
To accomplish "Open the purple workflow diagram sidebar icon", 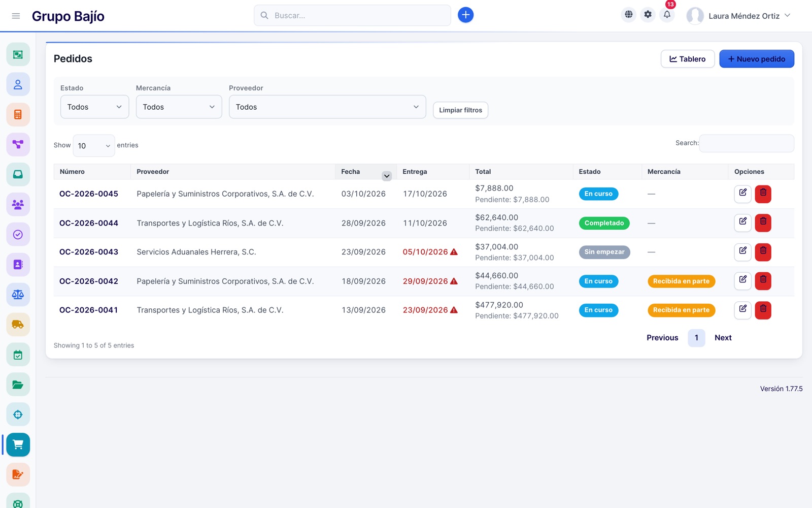I will click(18, 144).
